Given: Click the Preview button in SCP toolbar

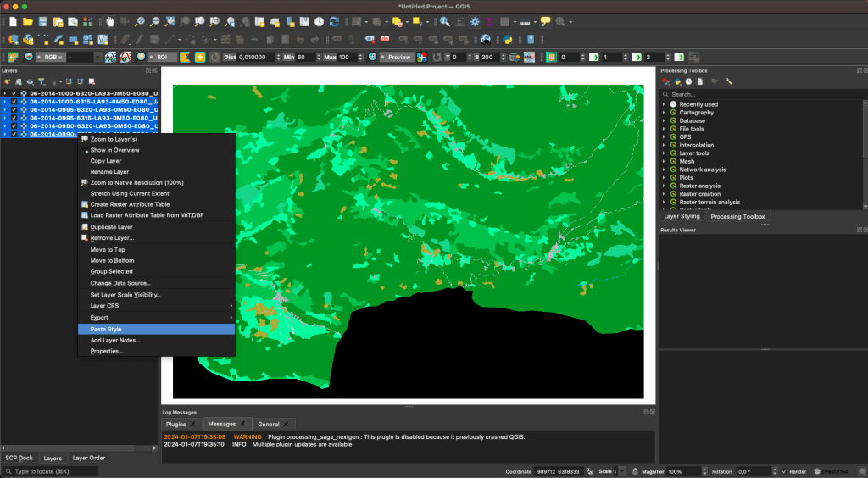Looking at the screenshot, I should point(395,57).
